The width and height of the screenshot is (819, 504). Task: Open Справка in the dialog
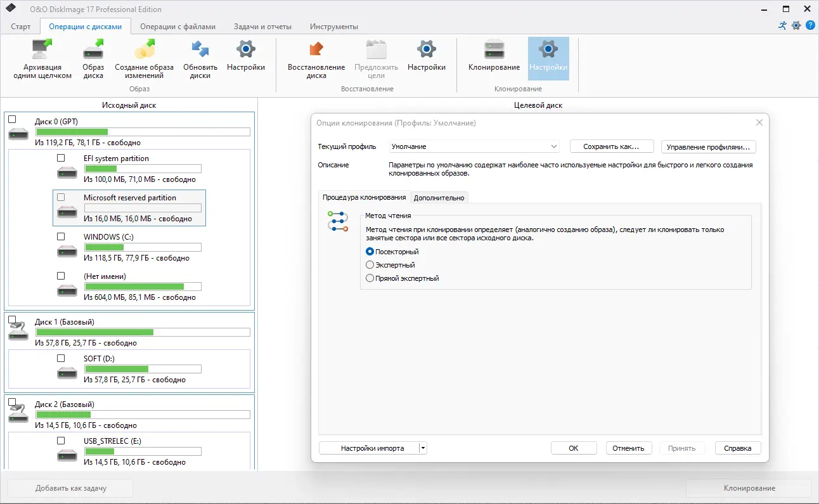point(738,448)
